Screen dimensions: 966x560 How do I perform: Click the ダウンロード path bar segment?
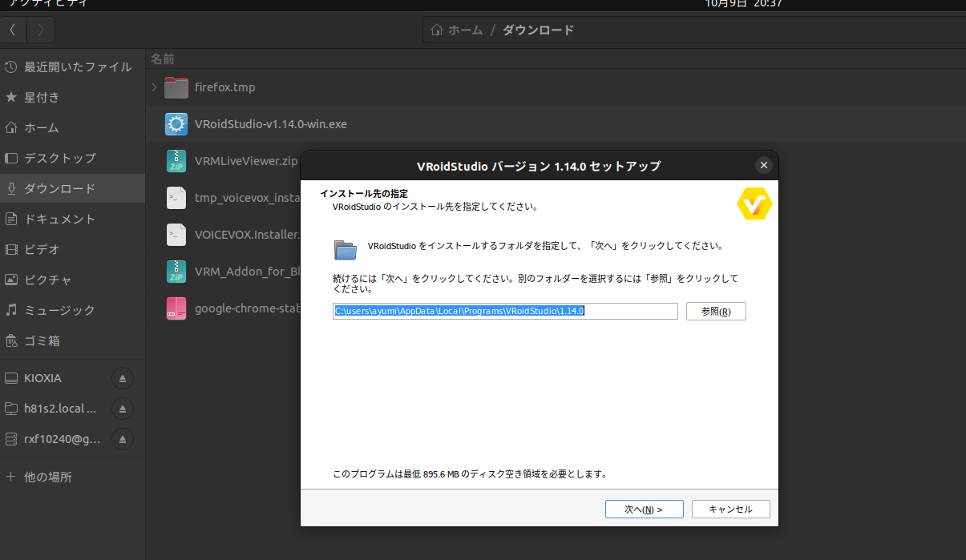(x=538, y=30)
